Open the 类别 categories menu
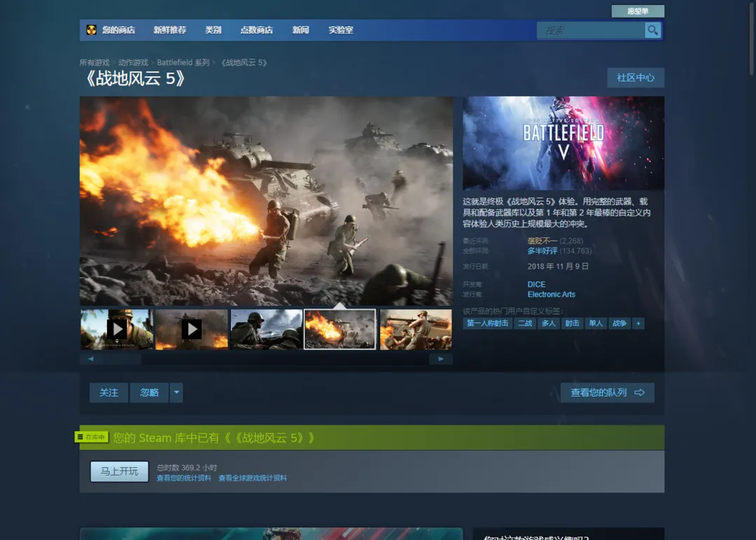Image resolution: width=756 pixels, height=540 pixels. pos(213,30)
